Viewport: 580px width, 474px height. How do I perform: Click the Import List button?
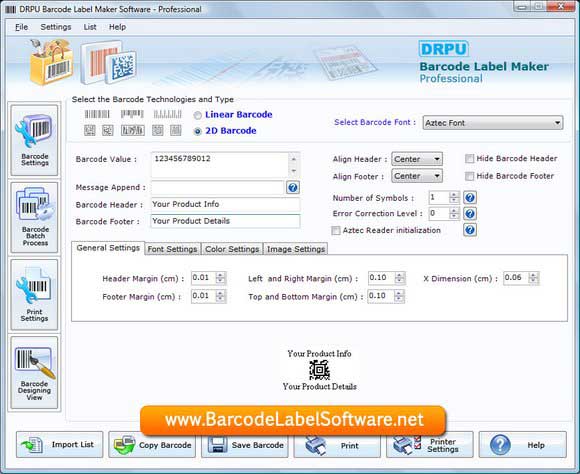tap(60, 445)
